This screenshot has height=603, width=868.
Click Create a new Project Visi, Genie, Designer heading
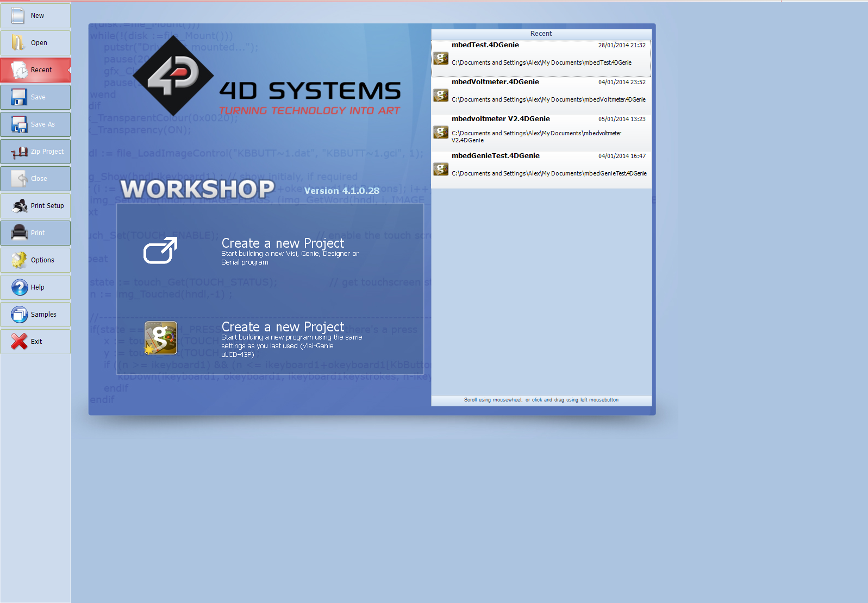(283, 243)
